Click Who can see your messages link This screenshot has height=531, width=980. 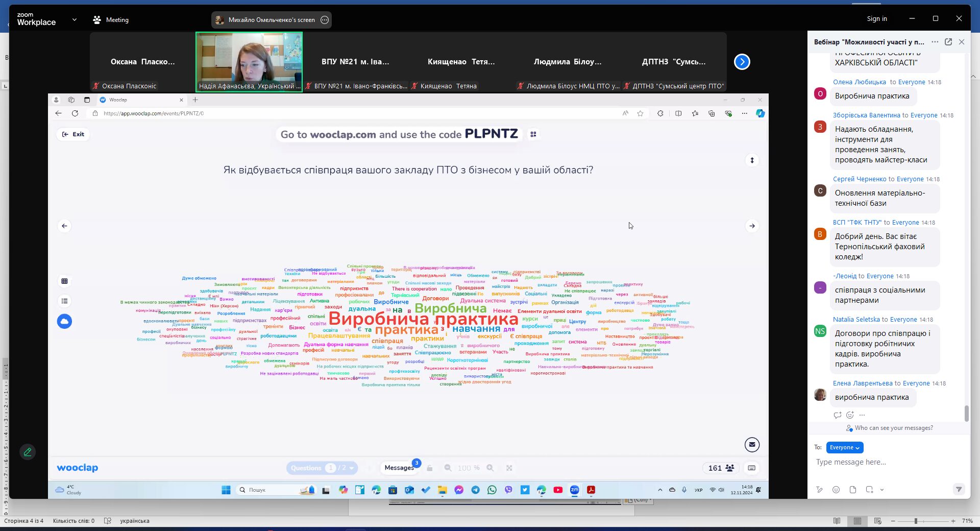click(894, 428)
